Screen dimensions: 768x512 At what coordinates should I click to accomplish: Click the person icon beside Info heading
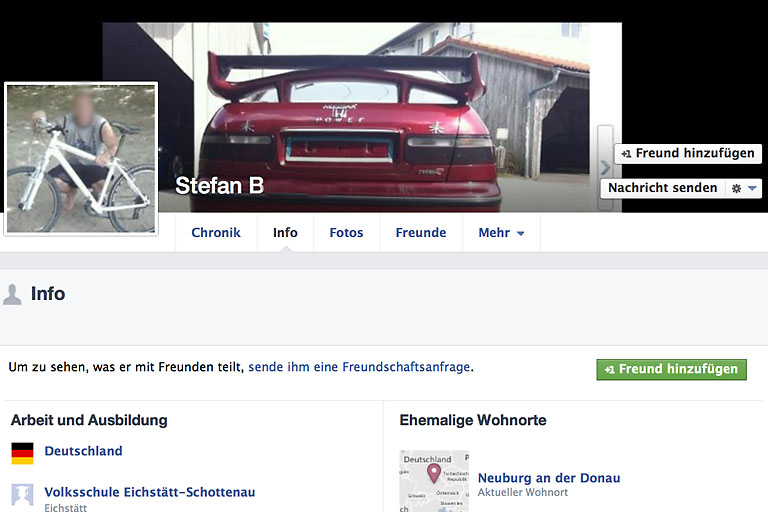[x=13, y=294]
